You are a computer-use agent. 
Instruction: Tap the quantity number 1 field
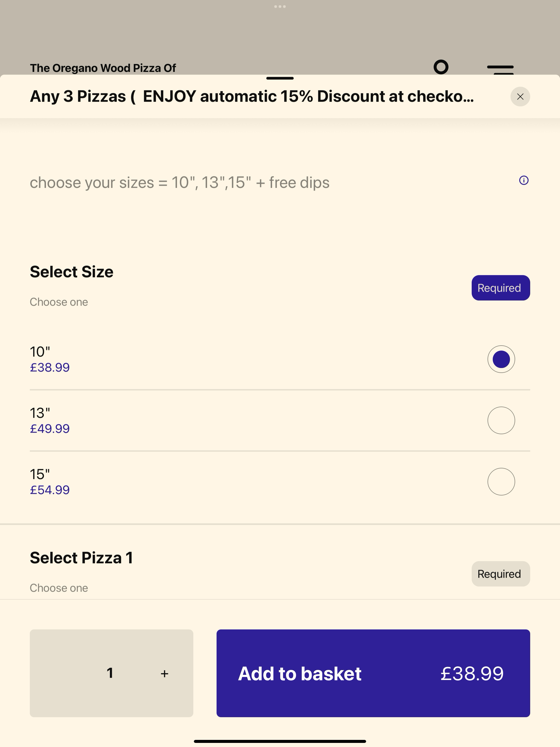coord(110,673)
